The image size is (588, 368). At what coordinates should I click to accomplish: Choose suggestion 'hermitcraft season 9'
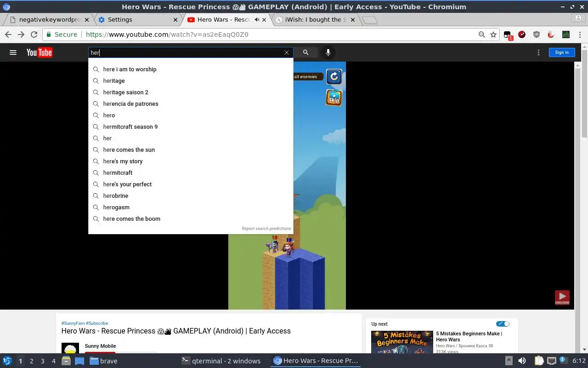[191, 127]
